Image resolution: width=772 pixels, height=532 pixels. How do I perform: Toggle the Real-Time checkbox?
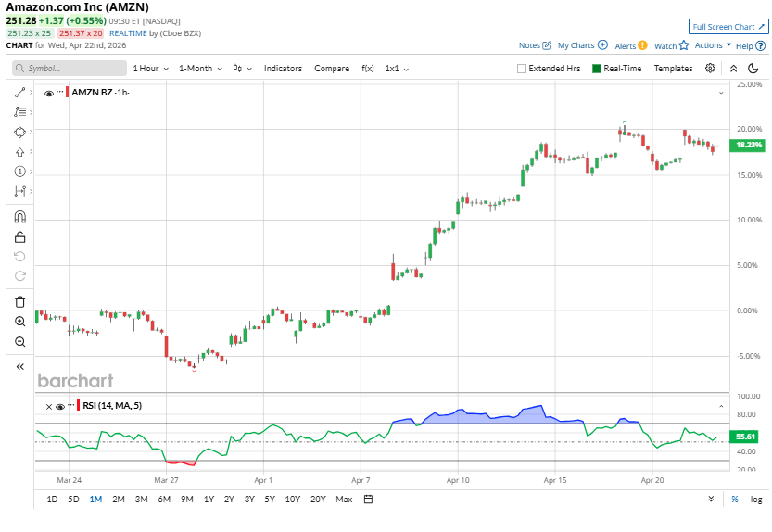pos(597,69)
